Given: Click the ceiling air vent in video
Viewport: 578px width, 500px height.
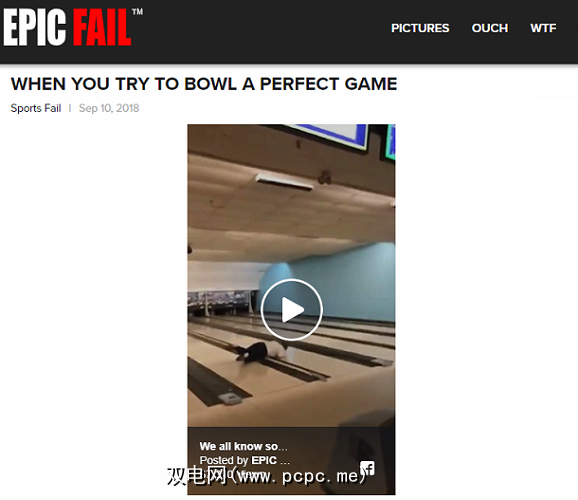Looking at the screenshot, I should 284,182.
